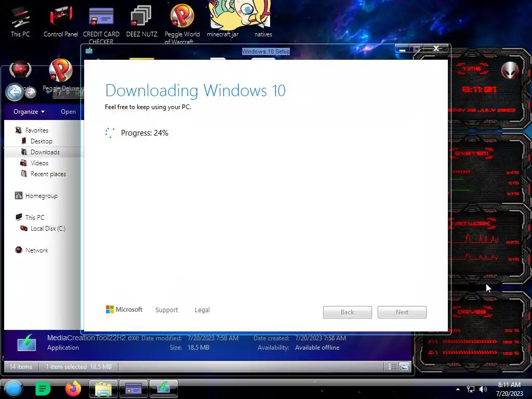Screen dimensions: 532x399
Task: Switch Explorer to details view icon
Action: [392, 366]
